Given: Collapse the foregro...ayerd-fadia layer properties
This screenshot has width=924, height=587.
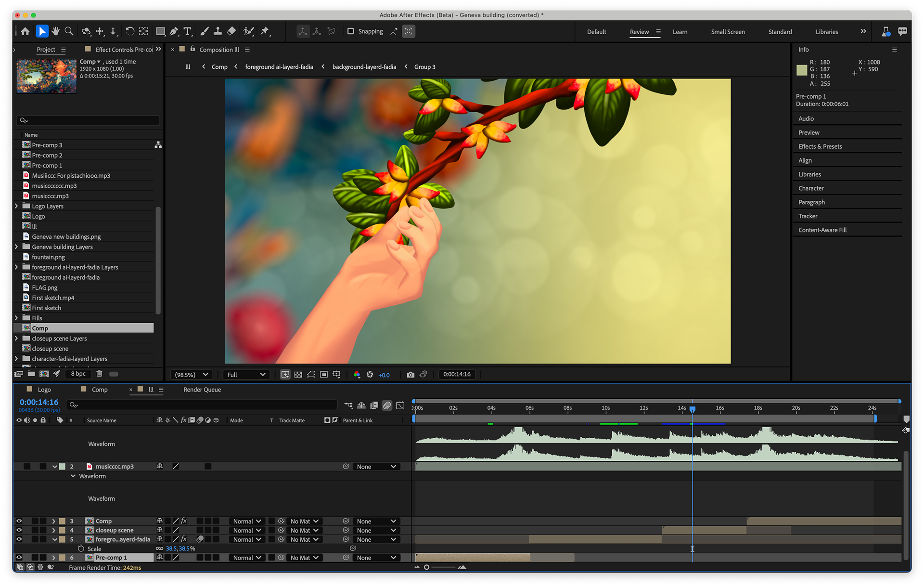Looking at the screenshot, I should pyautogui.click(x=54, y=539).
